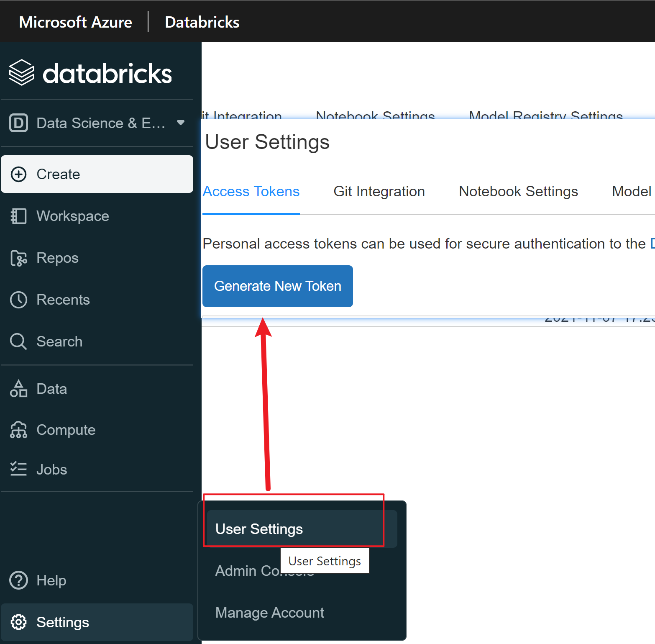Click the Settings gear icon
The image size is (655, 644).
click(x=18, y=622)
